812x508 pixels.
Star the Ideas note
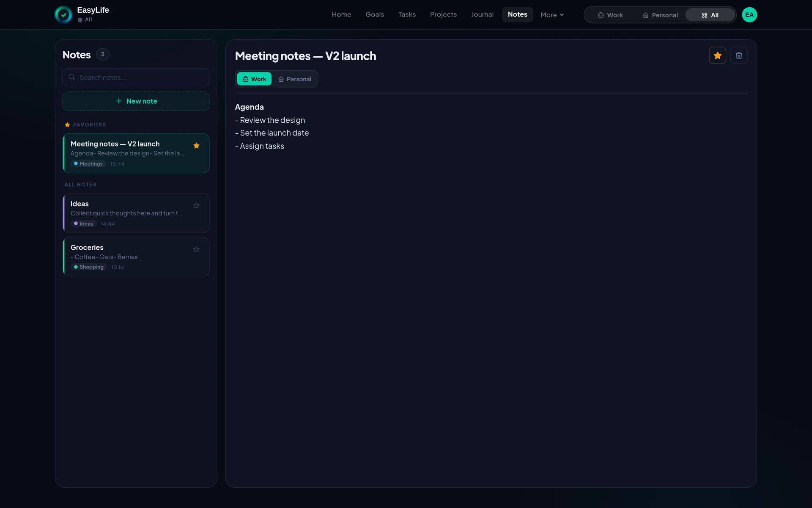coord(196,206)
